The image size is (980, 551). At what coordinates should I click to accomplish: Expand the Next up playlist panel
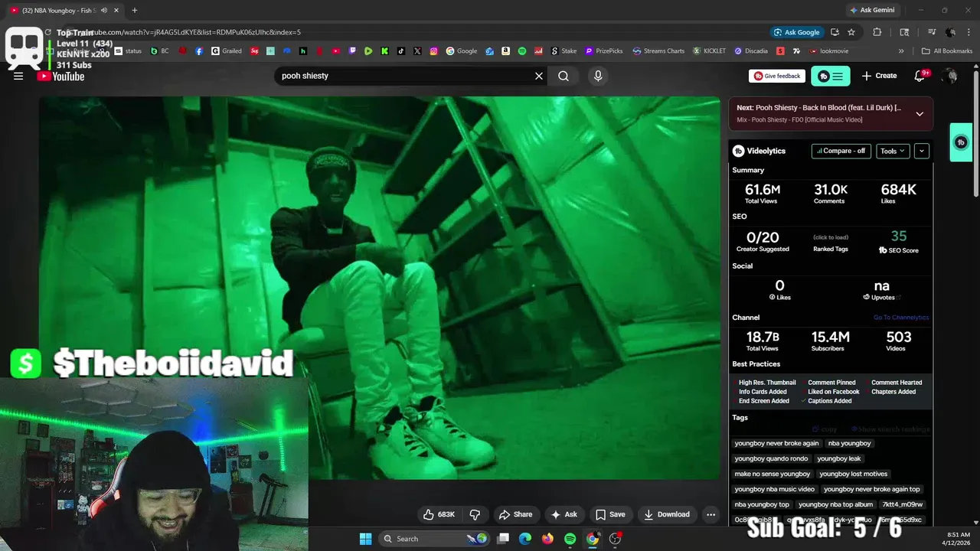click(x=920, y=113)
